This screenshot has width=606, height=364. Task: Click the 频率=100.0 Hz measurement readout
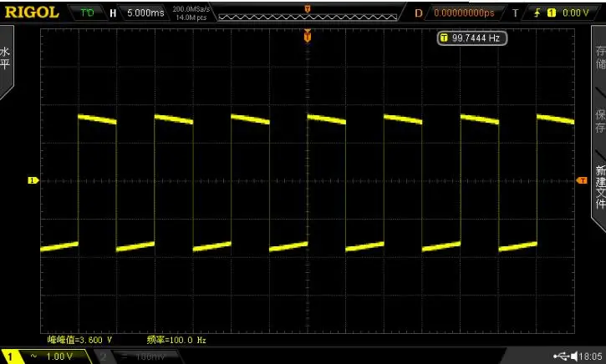[x=176, y=340]
